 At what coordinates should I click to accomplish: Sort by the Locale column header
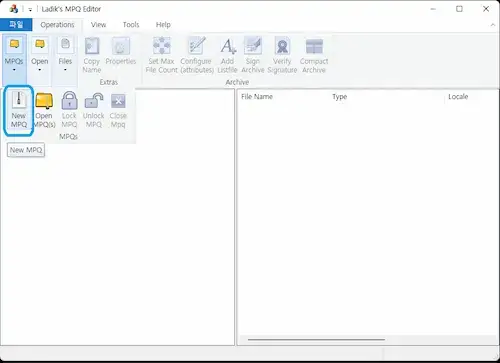point(458,97)
